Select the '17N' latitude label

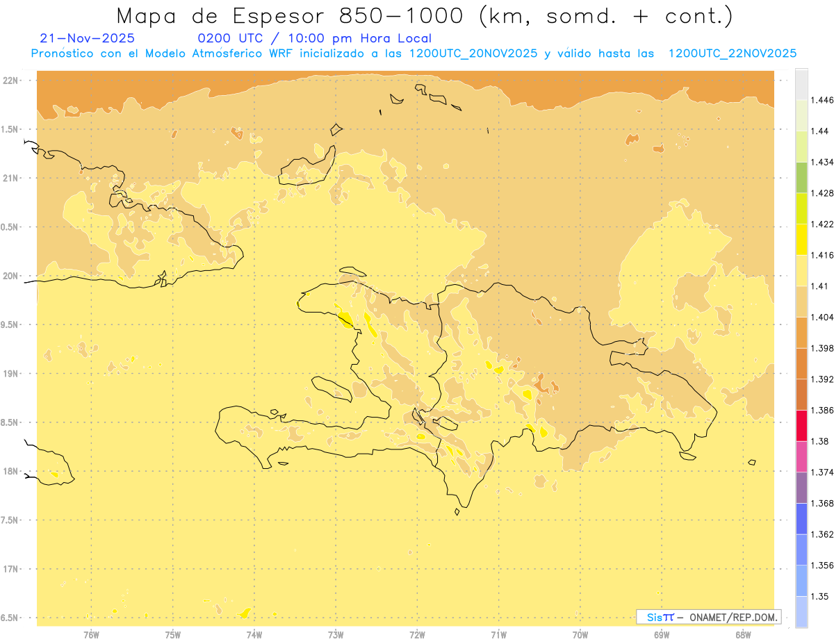[10, 569]
